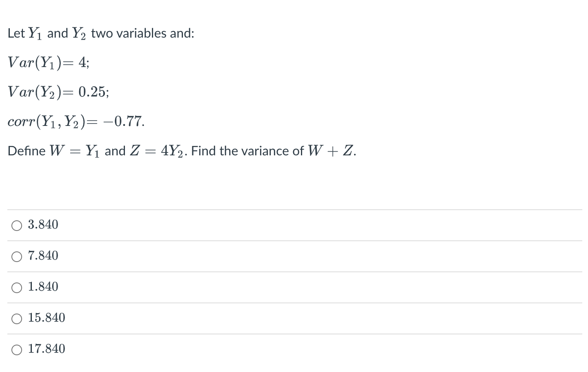Click the answer option labeled 15.840
The image size is (588, 372).
click(46, 318)
